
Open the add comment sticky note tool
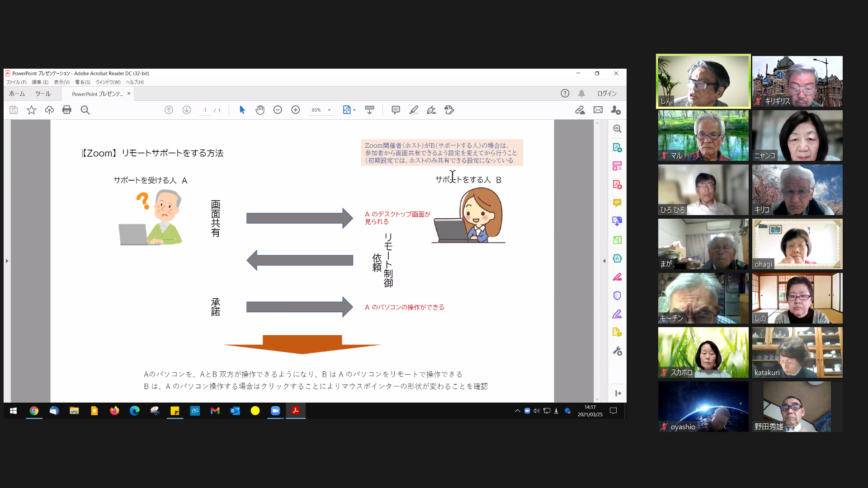[x=396, y=110]
